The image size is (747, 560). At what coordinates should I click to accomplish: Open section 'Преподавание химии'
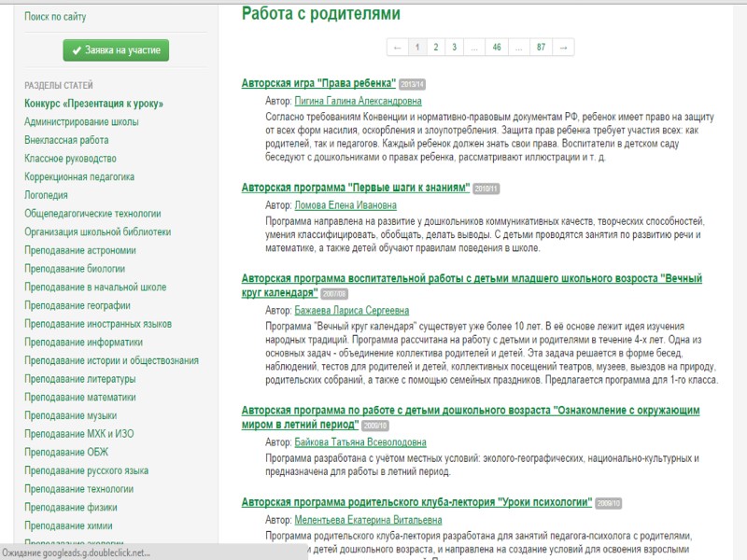(x=68, y=525)
